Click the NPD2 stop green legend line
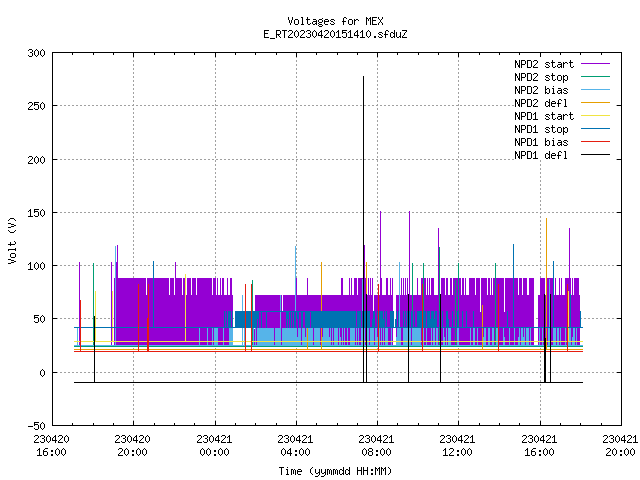640x480 pixels. (595, 77)
